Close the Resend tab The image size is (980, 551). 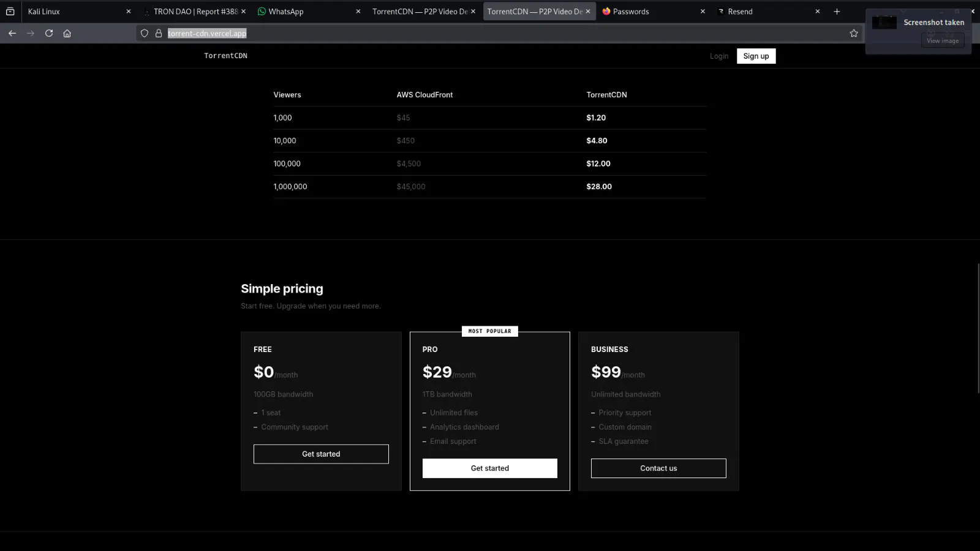pyautogui.click(x=817, y=12)
